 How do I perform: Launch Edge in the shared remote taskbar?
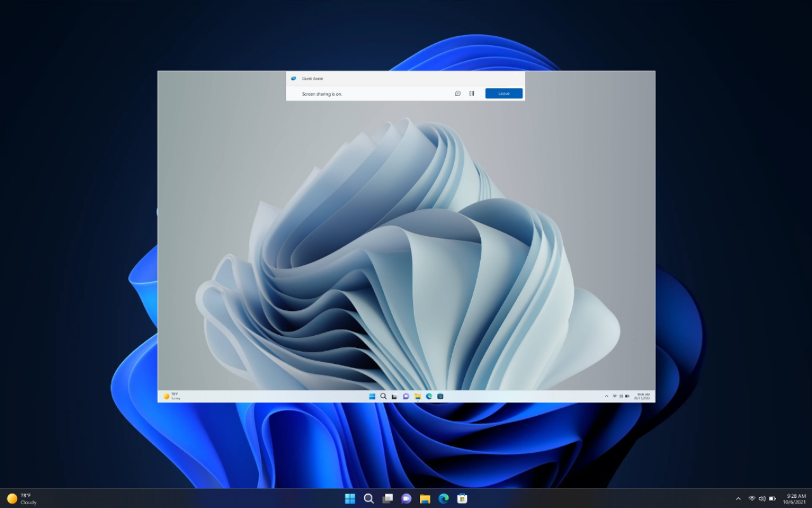[x=429, y=396]
